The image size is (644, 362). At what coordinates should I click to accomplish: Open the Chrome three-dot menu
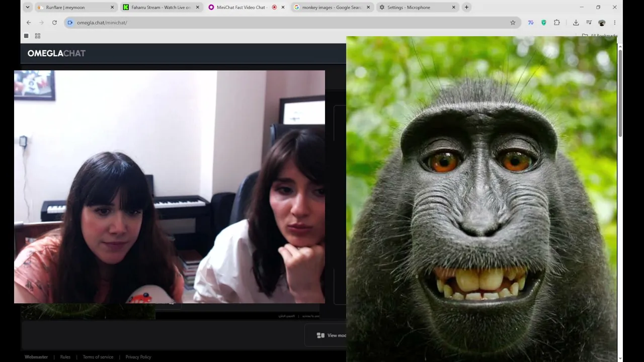point(614,23)
